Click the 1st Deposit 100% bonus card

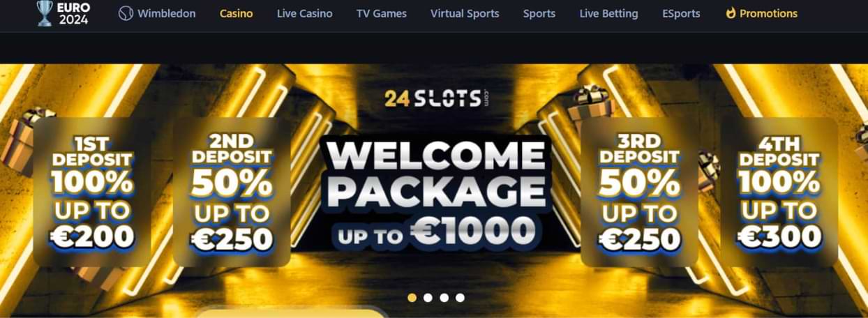[x=92, y=192]
